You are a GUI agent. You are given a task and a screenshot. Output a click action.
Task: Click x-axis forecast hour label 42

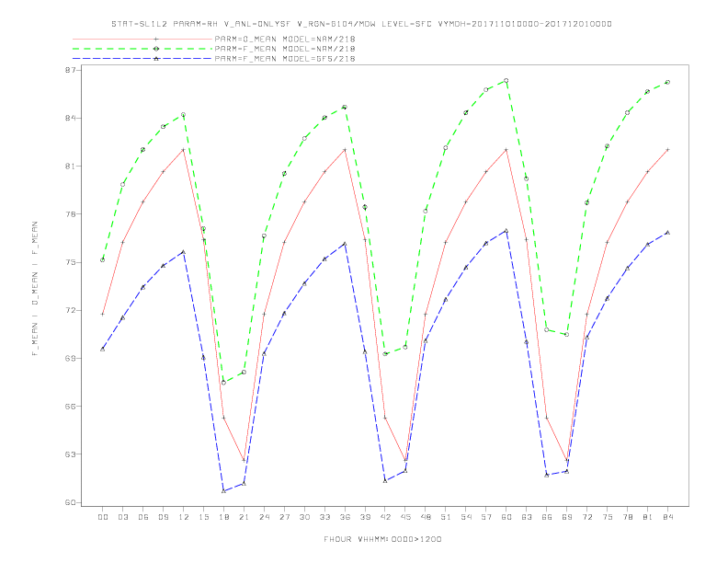click(x=385, y=517)
